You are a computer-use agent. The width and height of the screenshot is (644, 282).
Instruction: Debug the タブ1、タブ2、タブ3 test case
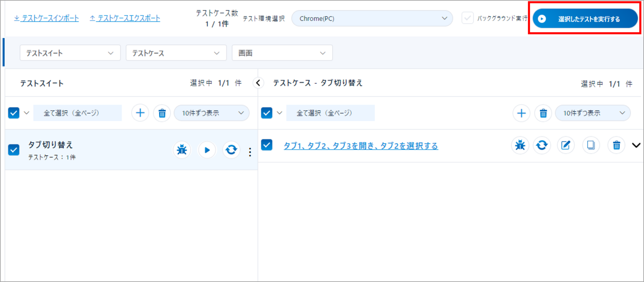coord(520,145)
